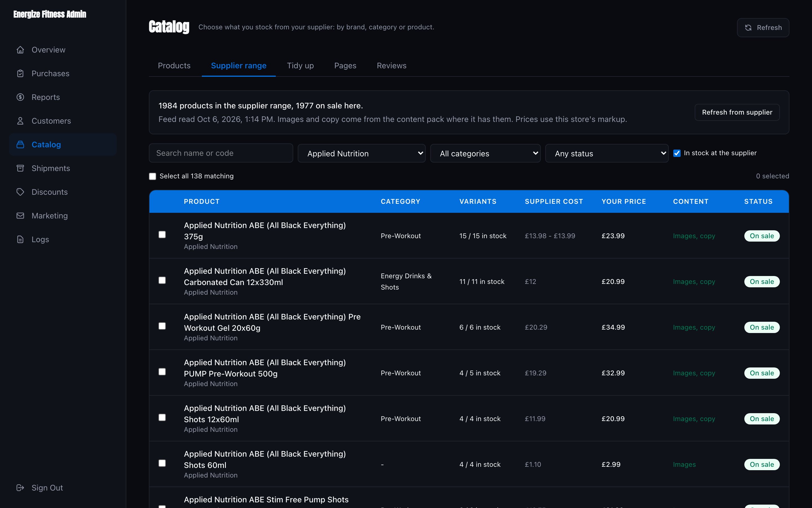Select the ABE 375g product checkbox
Viewport: 812px width, 508px height.
tap(162, 235)
